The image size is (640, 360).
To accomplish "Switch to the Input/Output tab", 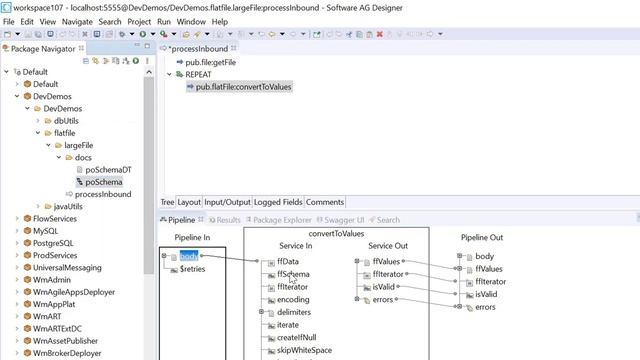I will tap(227, 202).
